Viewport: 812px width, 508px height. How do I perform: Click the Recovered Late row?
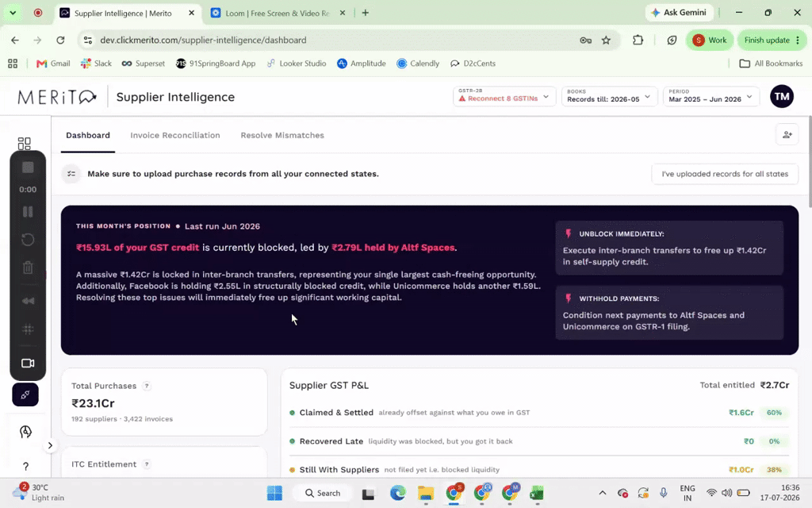click(x=538, y=441)
